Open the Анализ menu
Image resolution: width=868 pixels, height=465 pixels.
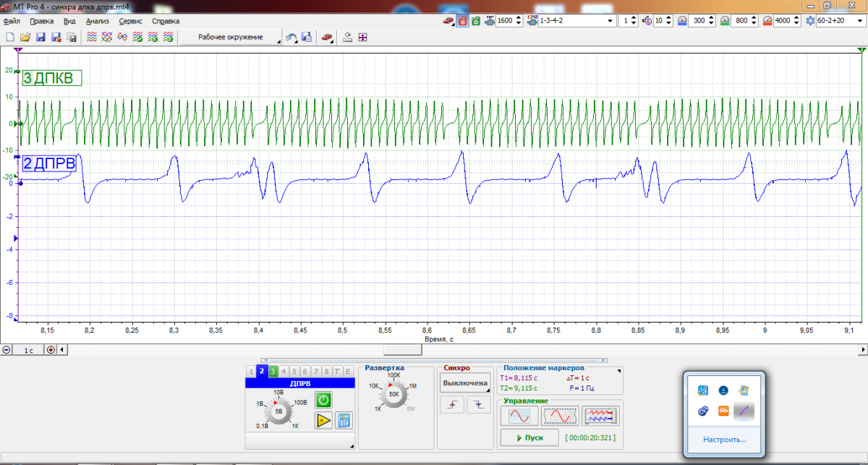[x=97, y=21]
